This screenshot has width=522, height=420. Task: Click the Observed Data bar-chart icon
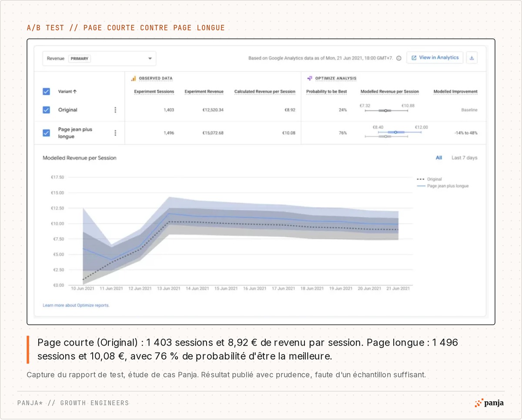pyautogui.click(x=134, y=78)
